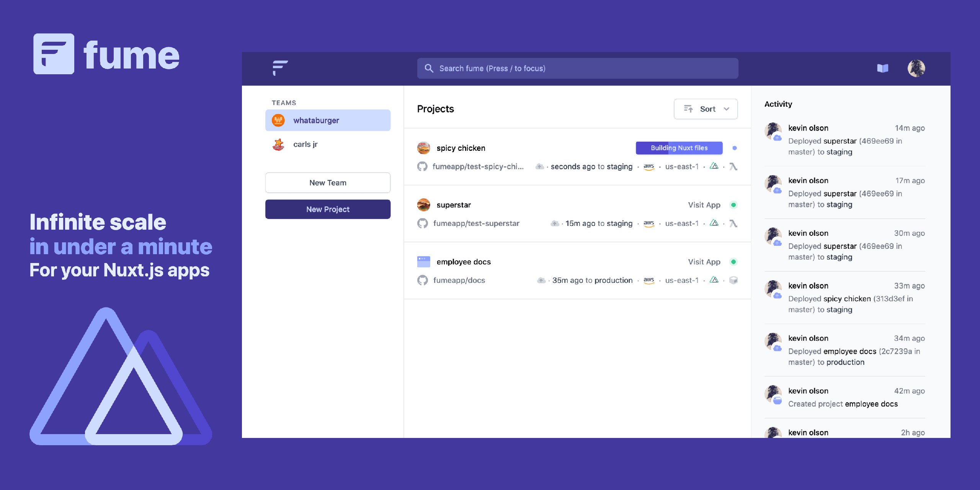Click the Activity panel heading
Image resolution: width=980 pixels, height=490 pixels.
[x=778, y=104]
